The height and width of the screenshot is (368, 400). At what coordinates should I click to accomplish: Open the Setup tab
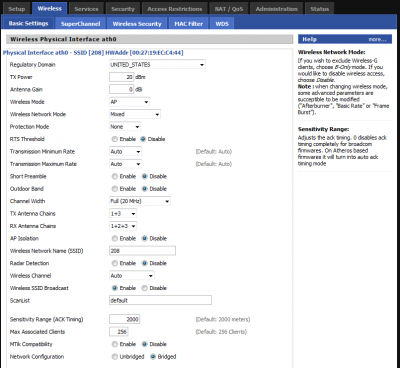[16, 9]
